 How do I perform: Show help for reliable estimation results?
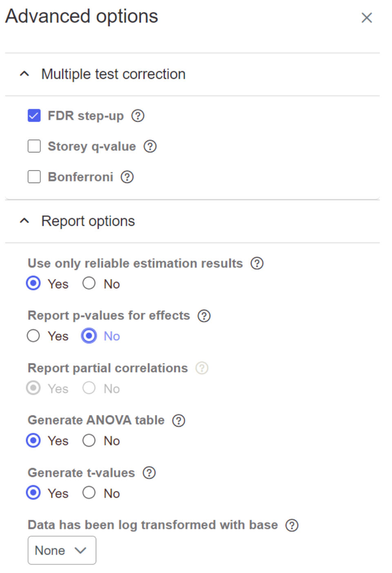[257, 263]
